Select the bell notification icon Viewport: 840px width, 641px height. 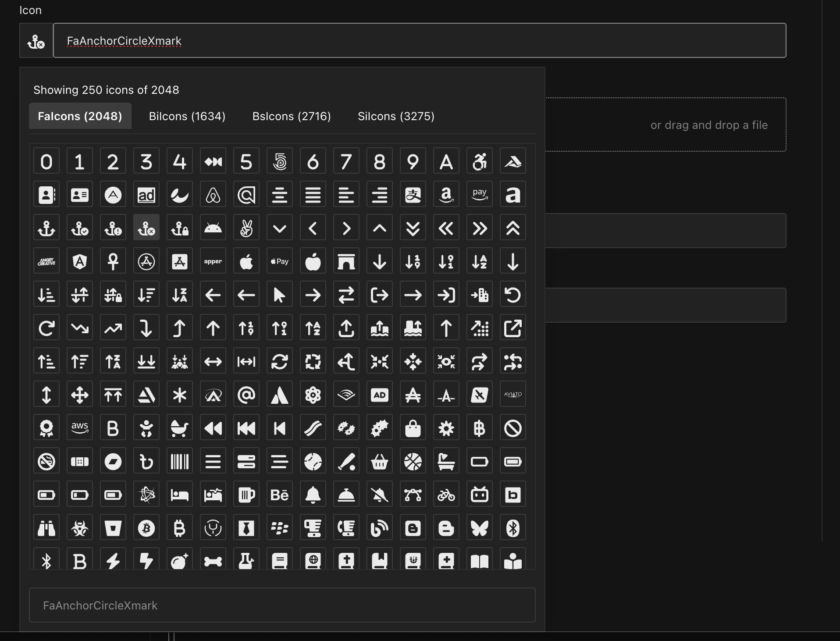tap(313, 494)
